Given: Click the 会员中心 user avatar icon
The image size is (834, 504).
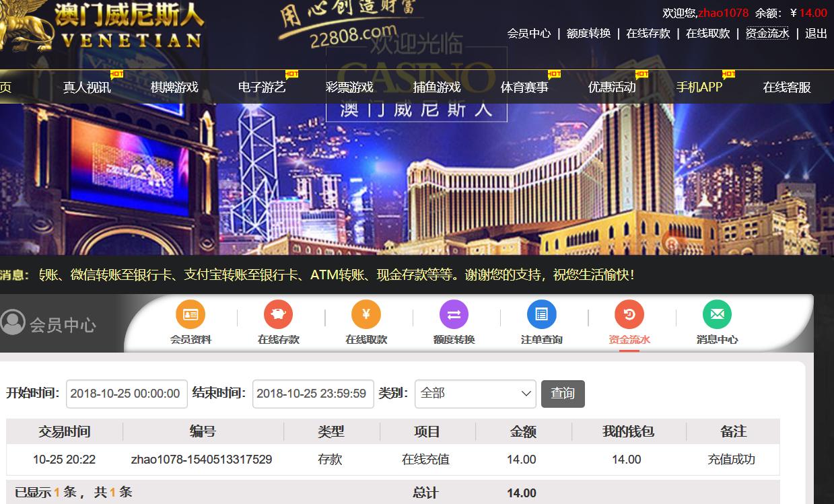Looking at the screenshot, I should coord(13,322).
